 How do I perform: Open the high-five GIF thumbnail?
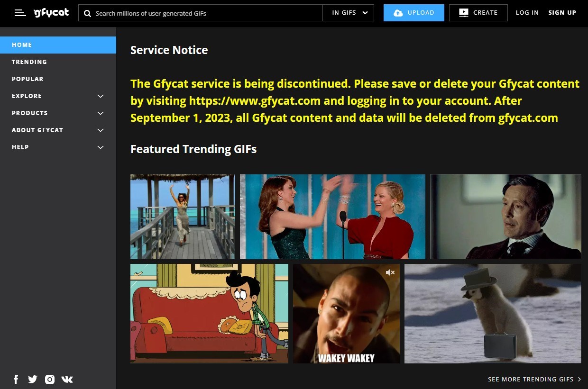coord(332,217)
